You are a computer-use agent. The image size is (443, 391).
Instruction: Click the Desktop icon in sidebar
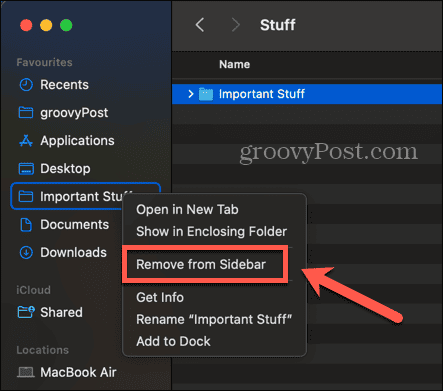click(x=26, y=169)
